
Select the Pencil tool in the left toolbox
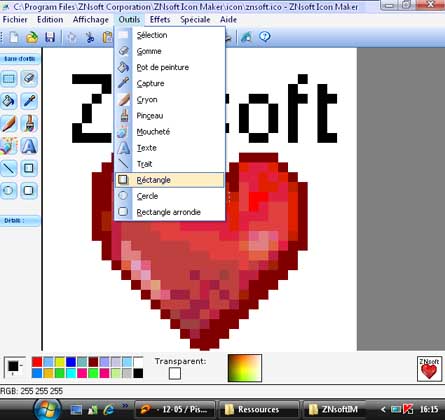[9, 123]
